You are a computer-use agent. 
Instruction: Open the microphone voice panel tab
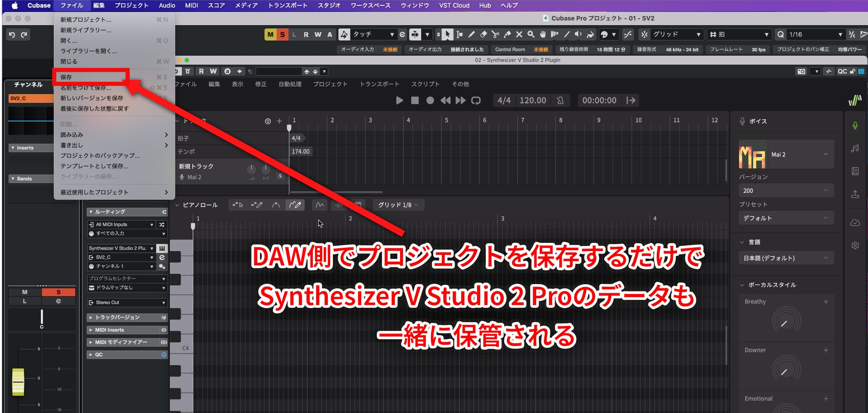[855, 125]
